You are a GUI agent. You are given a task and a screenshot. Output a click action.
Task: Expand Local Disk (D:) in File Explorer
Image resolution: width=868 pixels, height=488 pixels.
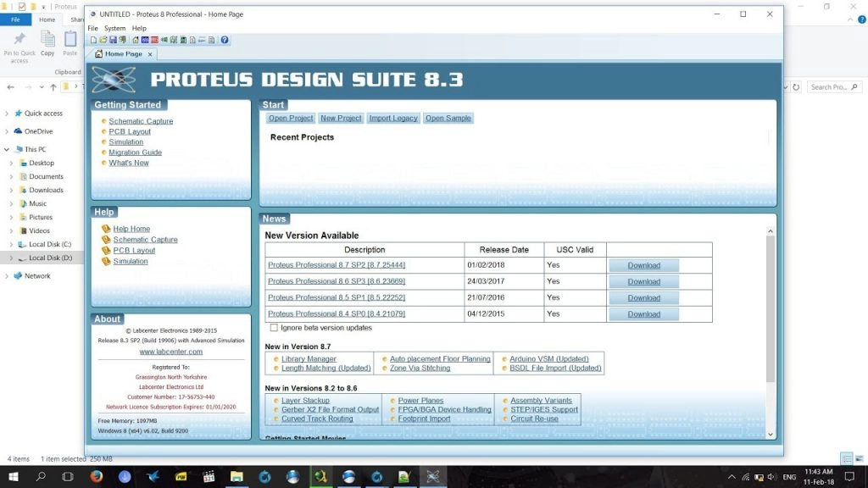point(11,258)
